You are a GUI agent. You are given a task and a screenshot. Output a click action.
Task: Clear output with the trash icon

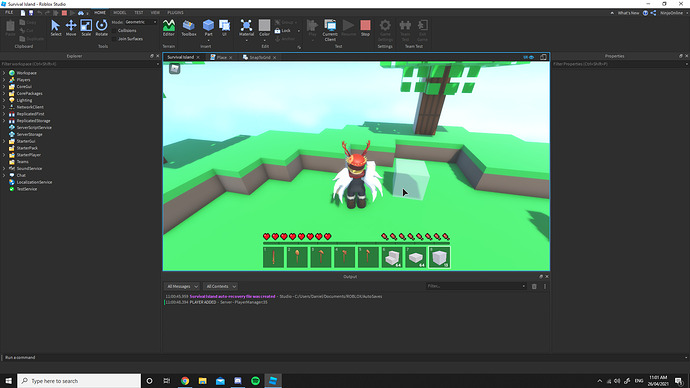tap(534, 286)
